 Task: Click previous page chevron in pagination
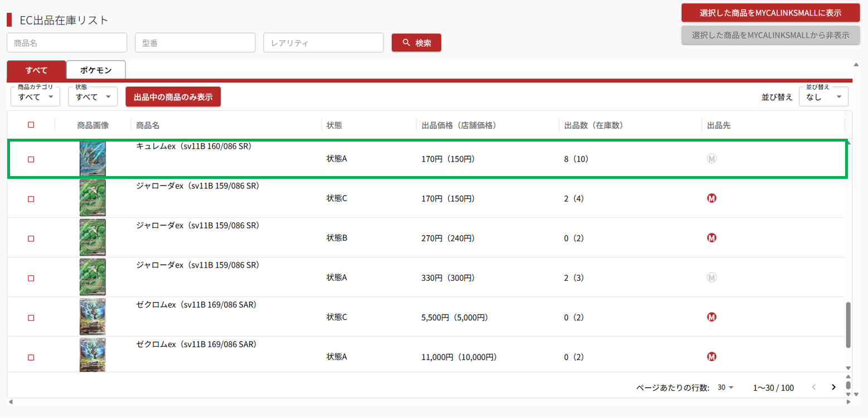point(814,387)
